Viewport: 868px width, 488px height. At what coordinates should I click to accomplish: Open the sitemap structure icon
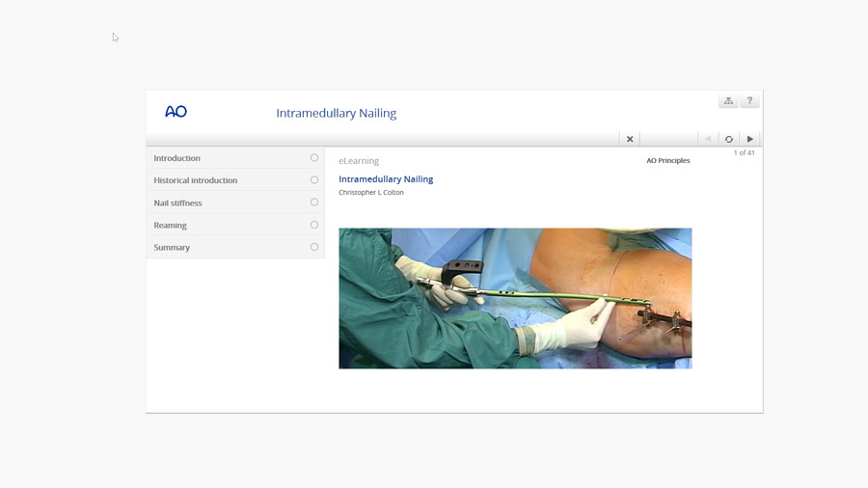click(x=728, y=101)
